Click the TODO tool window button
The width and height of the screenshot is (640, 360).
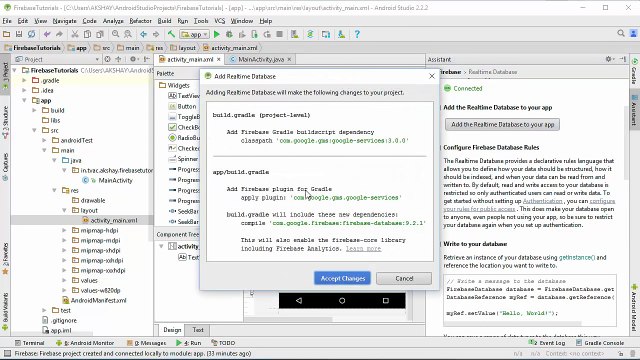point(223,343)
